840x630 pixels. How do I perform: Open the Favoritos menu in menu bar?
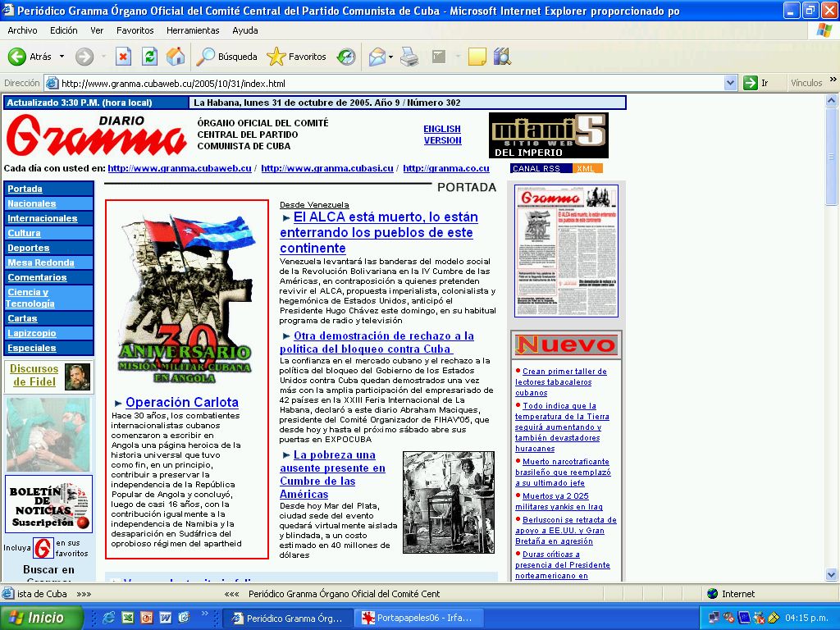[135, 30]
